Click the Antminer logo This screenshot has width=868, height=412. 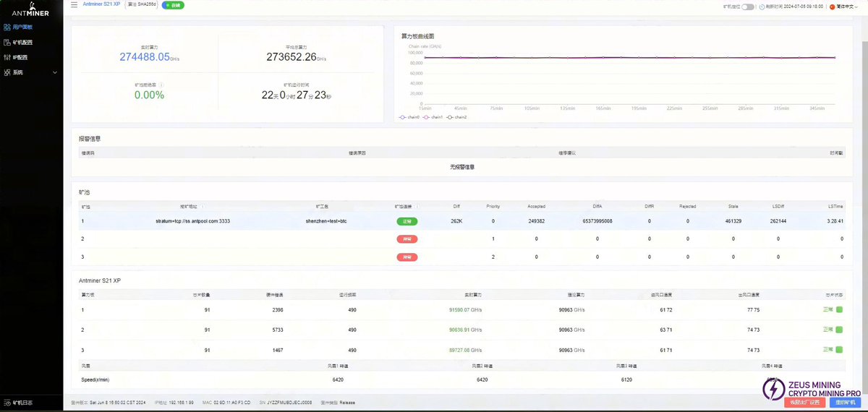31,9
